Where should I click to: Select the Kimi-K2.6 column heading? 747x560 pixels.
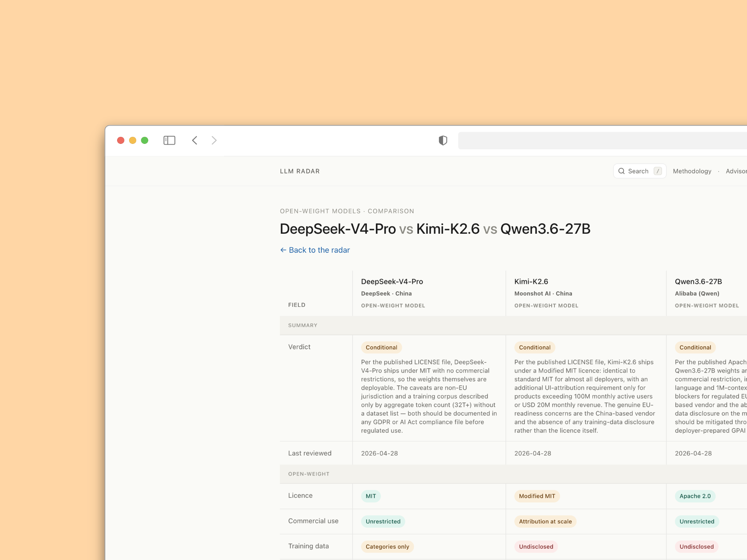point(531,282)
